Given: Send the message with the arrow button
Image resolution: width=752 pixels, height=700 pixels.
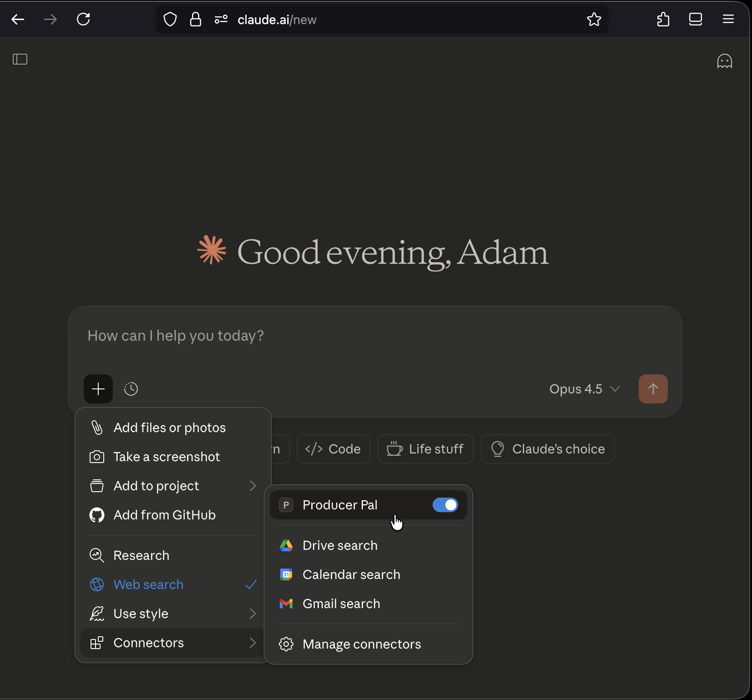Looking at the screenshot, I should coord(653,389).
